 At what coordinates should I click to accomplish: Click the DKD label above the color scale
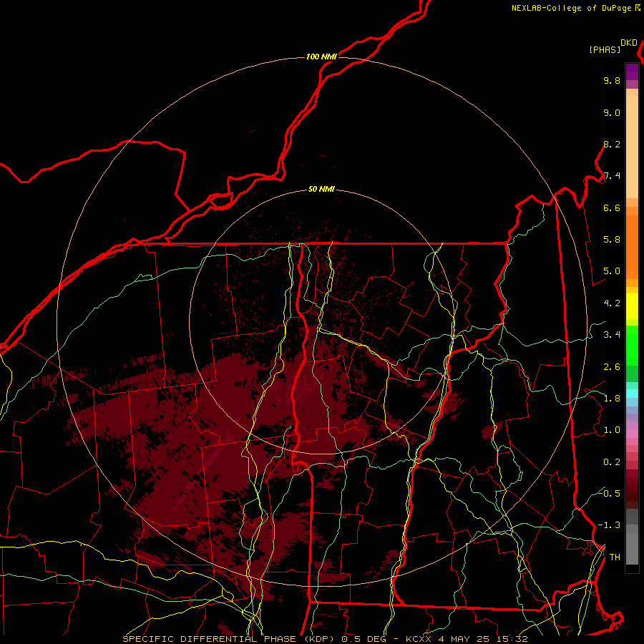coord(629,43)
